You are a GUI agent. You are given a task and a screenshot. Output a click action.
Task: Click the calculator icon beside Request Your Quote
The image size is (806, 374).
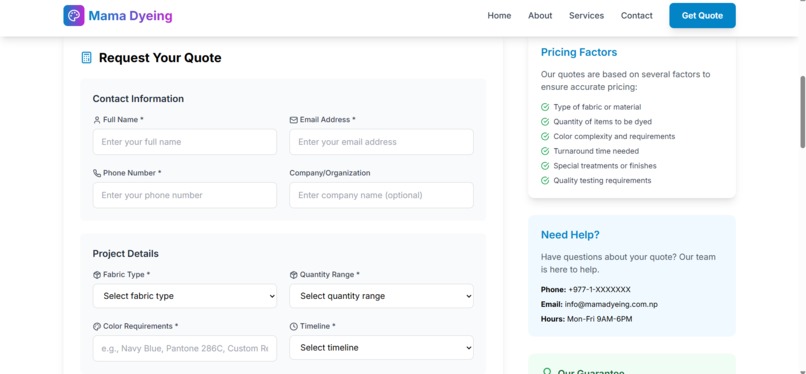(86, 58)
